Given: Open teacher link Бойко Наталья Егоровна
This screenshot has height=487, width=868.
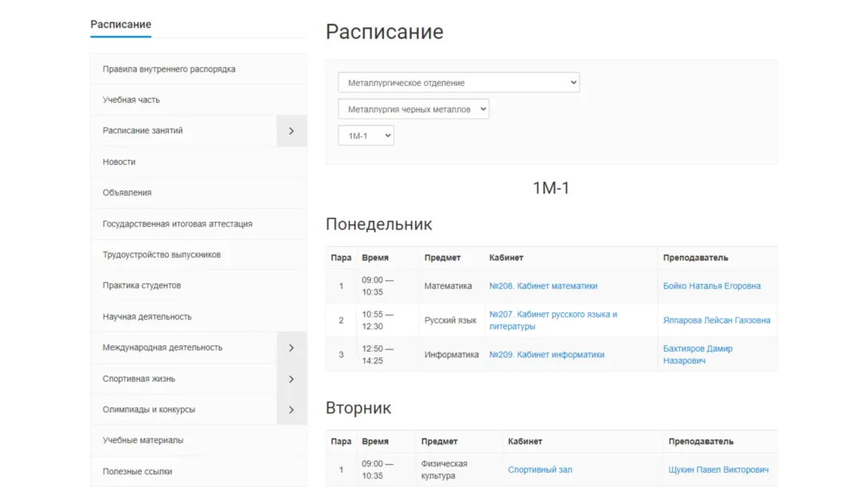Looking at the screenshot, I should click(x=712, y=286).
